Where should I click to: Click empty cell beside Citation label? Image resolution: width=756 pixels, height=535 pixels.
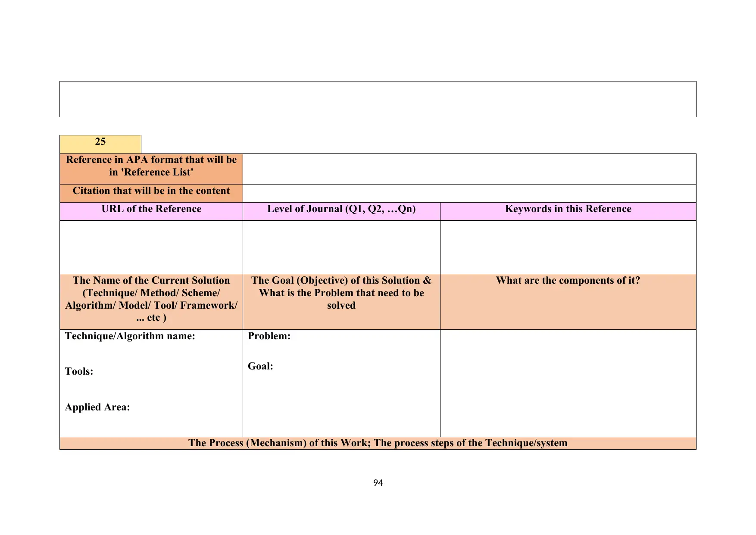(469, 194)
